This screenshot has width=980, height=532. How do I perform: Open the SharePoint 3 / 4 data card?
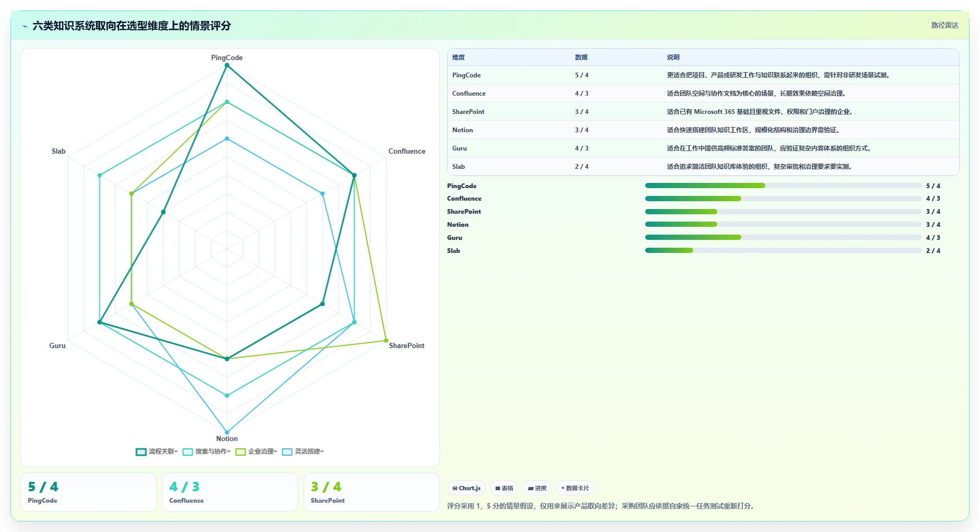(x=371, y=492)
